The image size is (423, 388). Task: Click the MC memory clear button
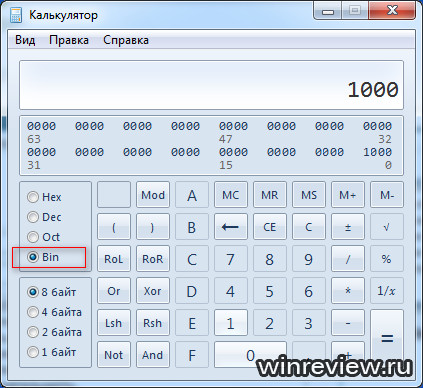[231, 195]
